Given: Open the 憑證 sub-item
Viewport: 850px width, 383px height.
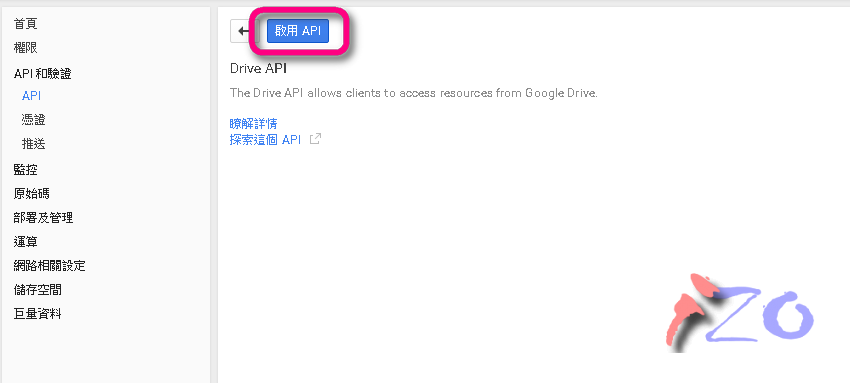Looking at the screenshot, I should click(x=34, y=120).
